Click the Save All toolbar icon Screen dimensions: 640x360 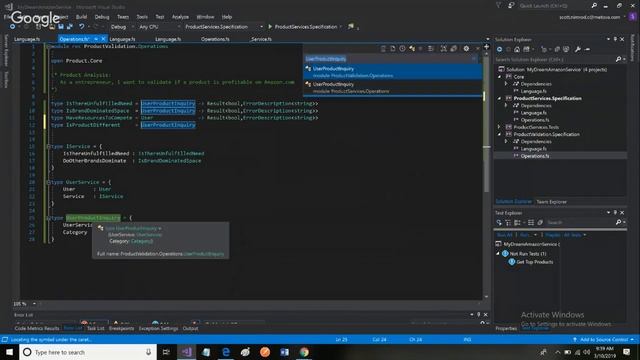tap(69, 27)
